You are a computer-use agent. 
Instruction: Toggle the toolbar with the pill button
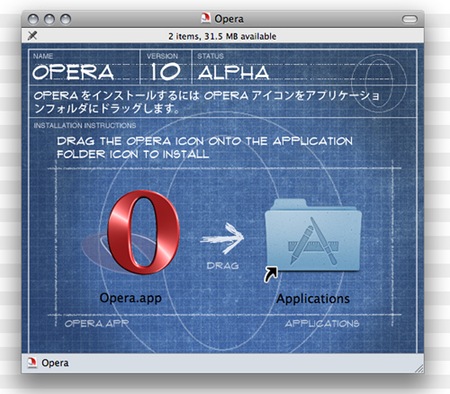tap(409, 19)
